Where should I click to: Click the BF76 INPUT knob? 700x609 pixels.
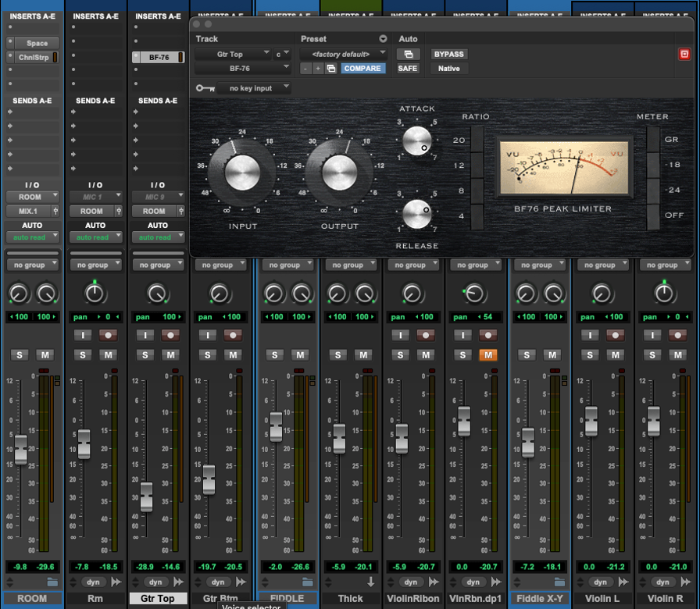pos(242,173)
